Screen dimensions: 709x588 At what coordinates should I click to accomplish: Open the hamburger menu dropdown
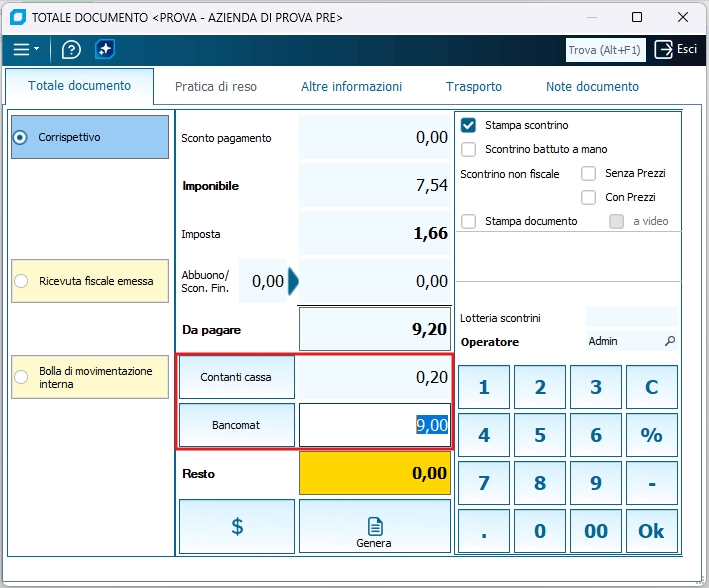(x=26, y=49)
